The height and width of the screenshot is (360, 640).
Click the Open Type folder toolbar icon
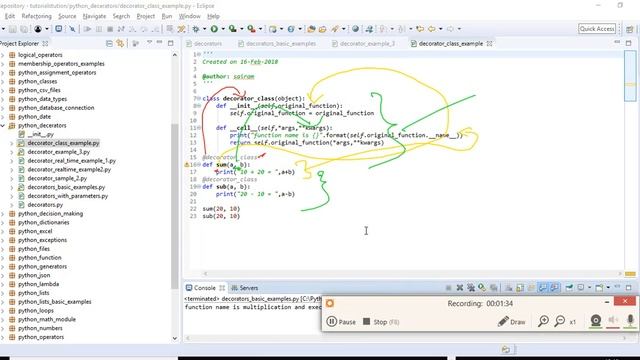tap(311, 29)
